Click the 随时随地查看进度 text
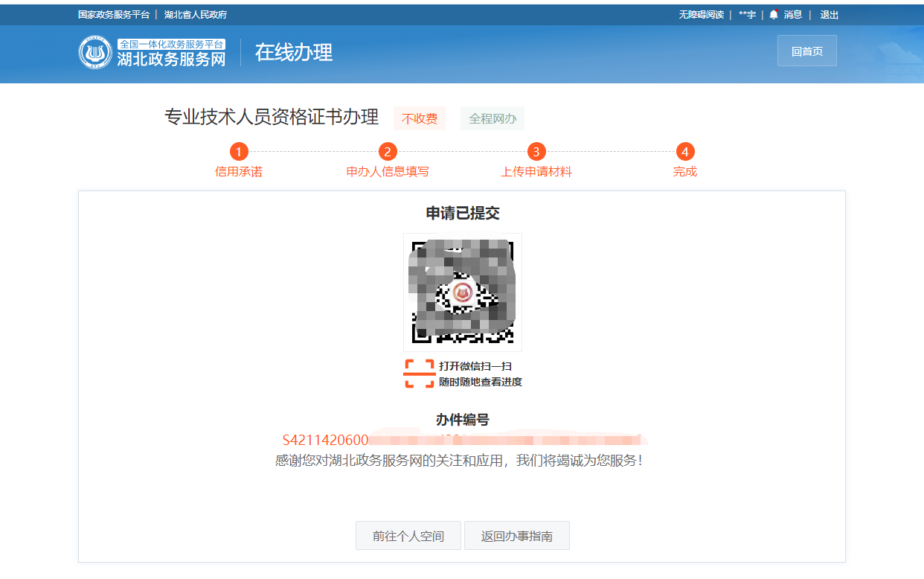 click(481, 382)
